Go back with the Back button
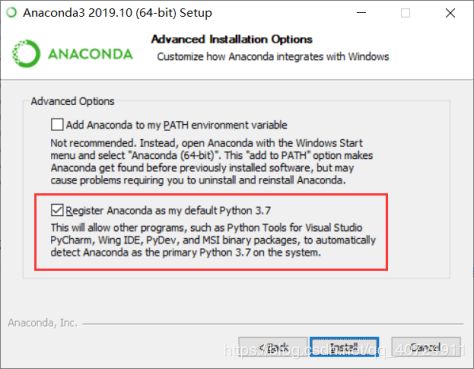The height and width of the screenshot is (369, 474). [273, 347]
